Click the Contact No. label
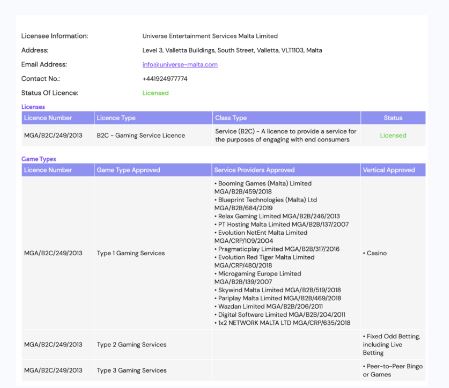 (41, 79)
